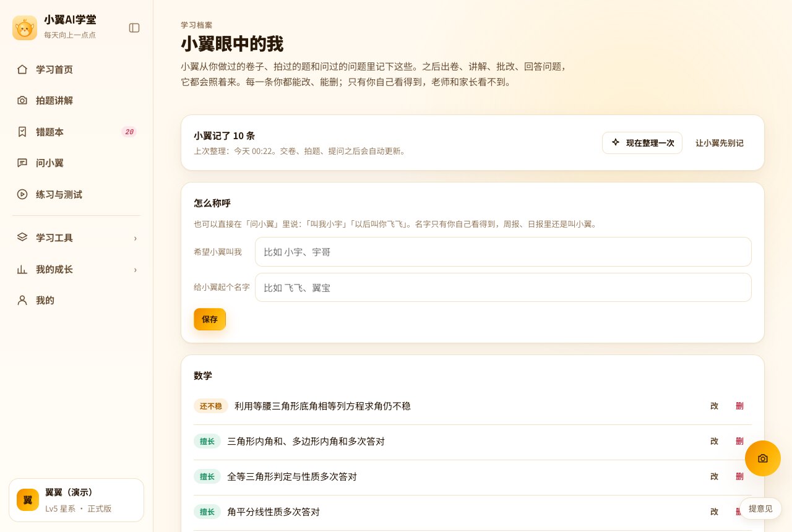Click 让小翼先别记 to pause memory
Screen dimensions: 792x532
[x=720, y=143]
